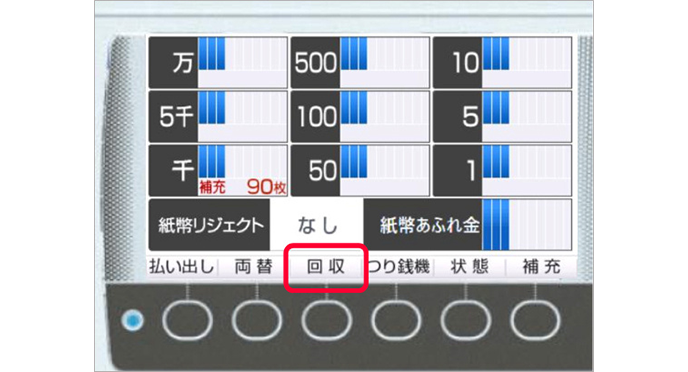Push the oval button under 状態

tap(466, 321)
